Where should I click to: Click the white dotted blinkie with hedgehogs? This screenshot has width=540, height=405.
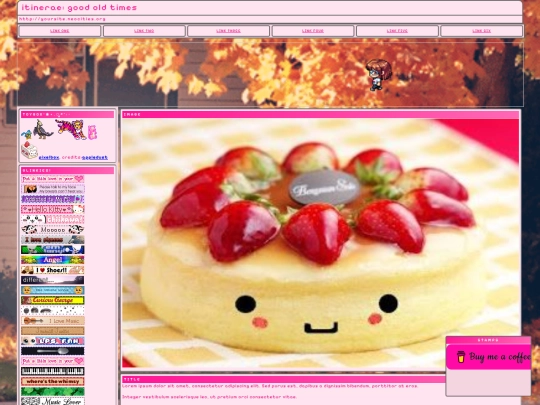[x=52, y=311]
